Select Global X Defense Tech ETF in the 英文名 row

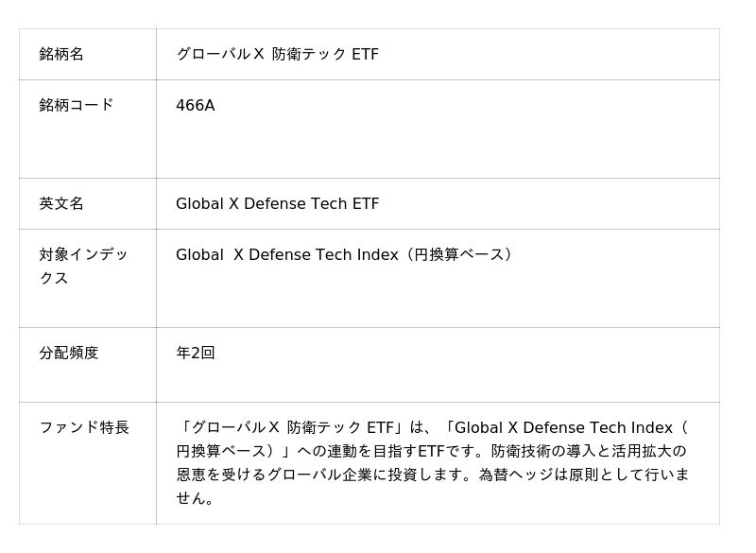[x=277, y=203]
